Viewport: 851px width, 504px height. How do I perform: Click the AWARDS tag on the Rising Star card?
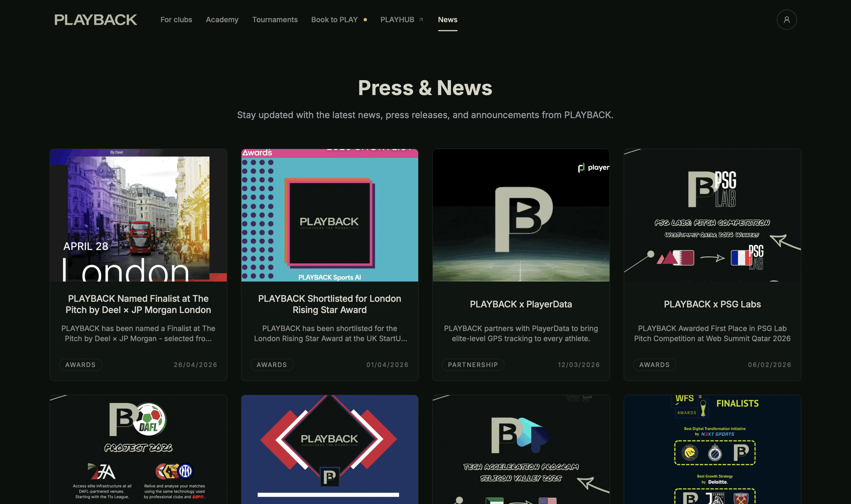272,364
